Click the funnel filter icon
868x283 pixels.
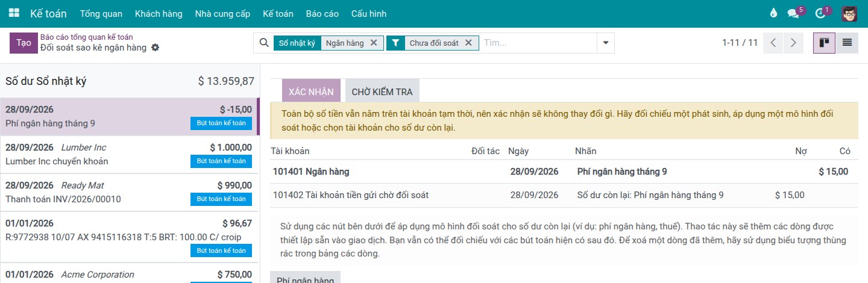(x=395, y=43)
